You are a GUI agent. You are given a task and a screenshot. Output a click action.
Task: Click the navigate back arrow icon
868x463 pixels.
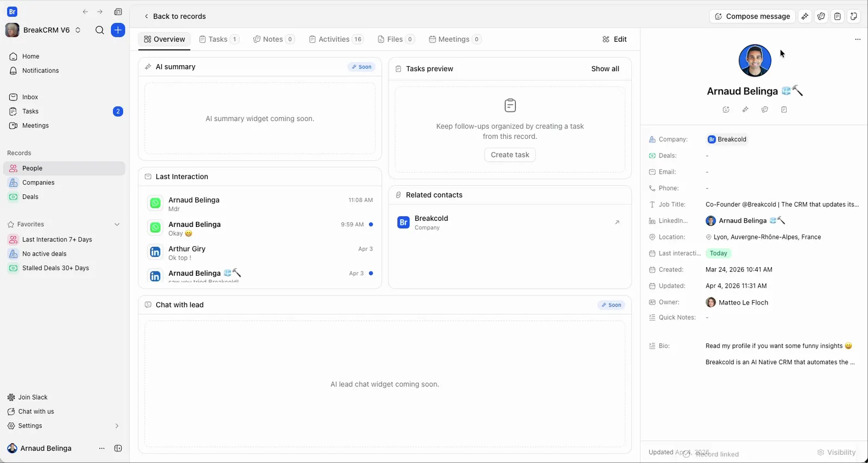pyautogui.click(x=85, y=12)
